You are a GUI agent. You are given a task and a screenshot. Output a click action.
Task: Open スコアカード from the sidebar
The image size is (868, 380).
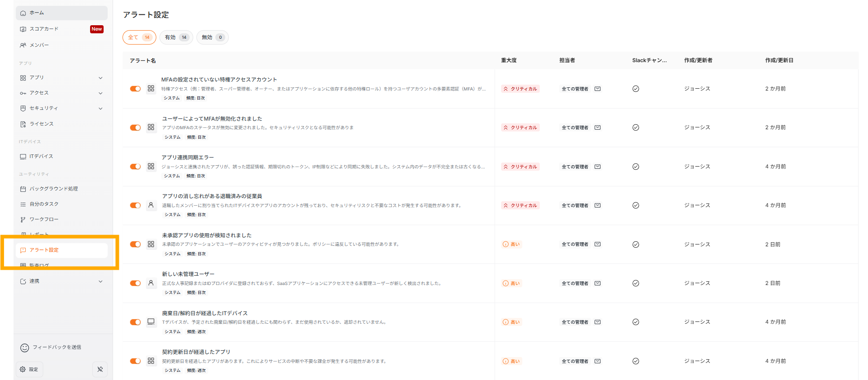point(44,29)
